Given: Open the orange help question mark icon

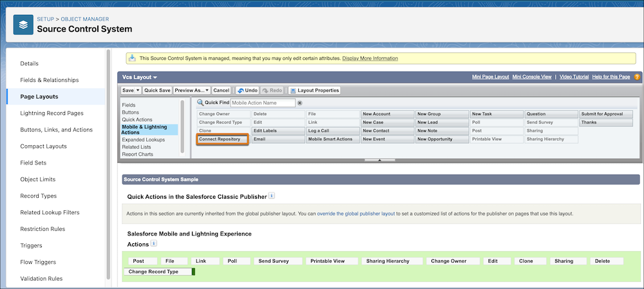Looking at the screenshot, I should [x=637, y=77].
